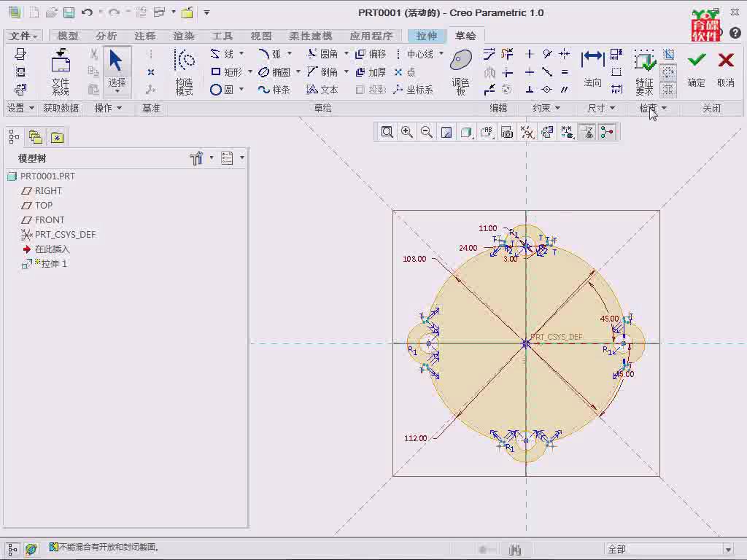Select the Coordinate System (坐标系) tool

point(414,90)
